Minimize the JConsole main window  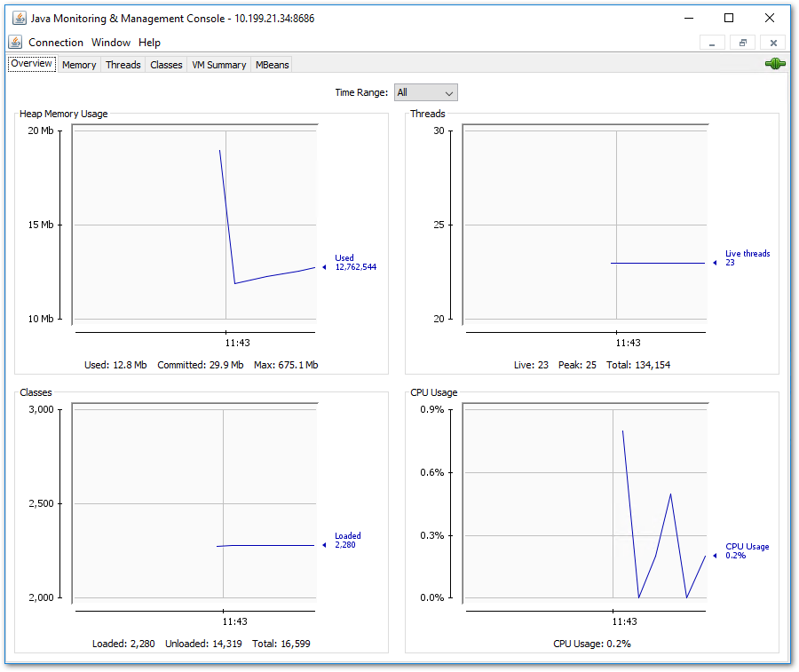coord(689,19)
